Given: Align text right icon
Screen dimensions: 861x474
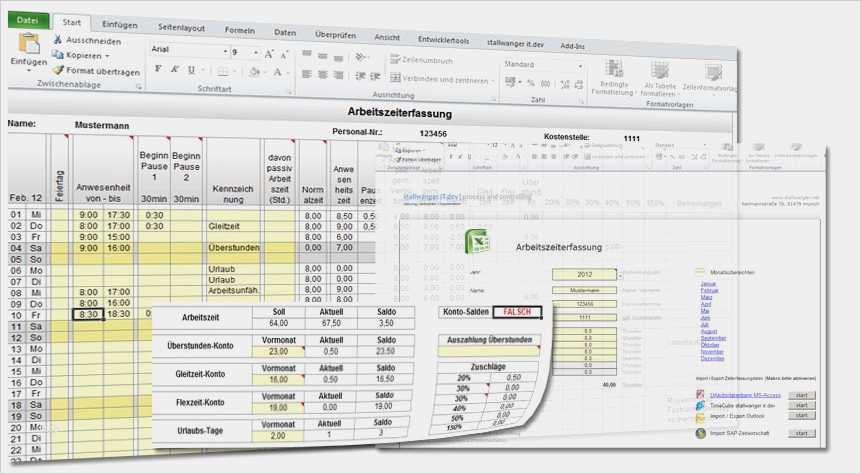Looking at the screenshot, I should click(339, 75).
